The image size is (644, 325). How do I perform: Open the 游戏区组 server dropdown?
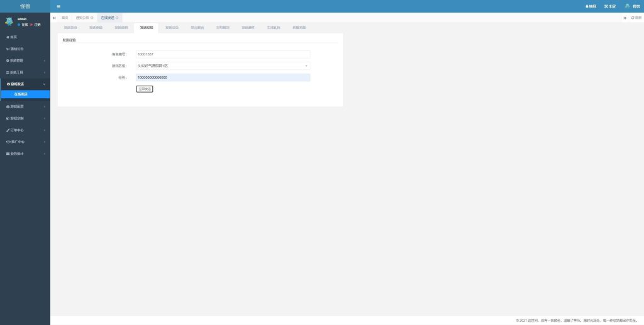[x=223, y=66]
